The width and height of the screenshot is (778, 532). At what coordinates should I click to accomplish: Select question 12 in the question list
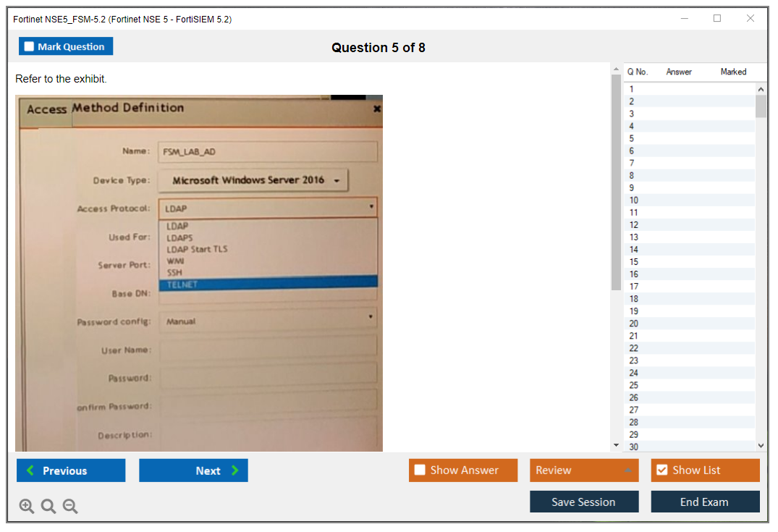(634, 224)
